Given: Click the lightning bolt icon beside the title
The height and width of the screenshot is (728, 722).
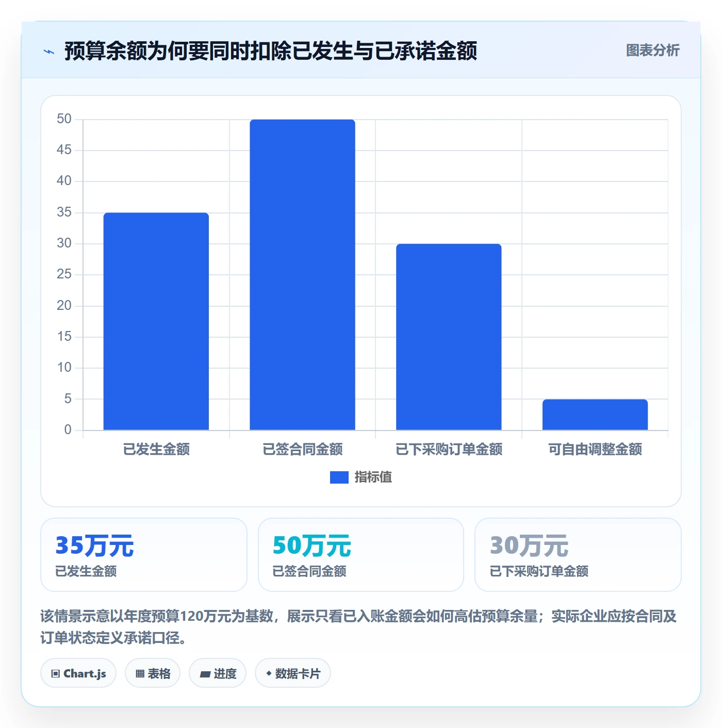Looking at the screenshot, I should [49, 52].
